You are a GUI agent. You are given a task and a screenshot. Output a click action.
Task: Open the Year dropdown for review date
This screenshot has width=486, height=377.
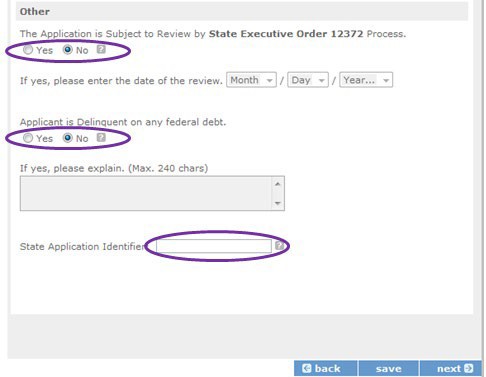point(366,80)
